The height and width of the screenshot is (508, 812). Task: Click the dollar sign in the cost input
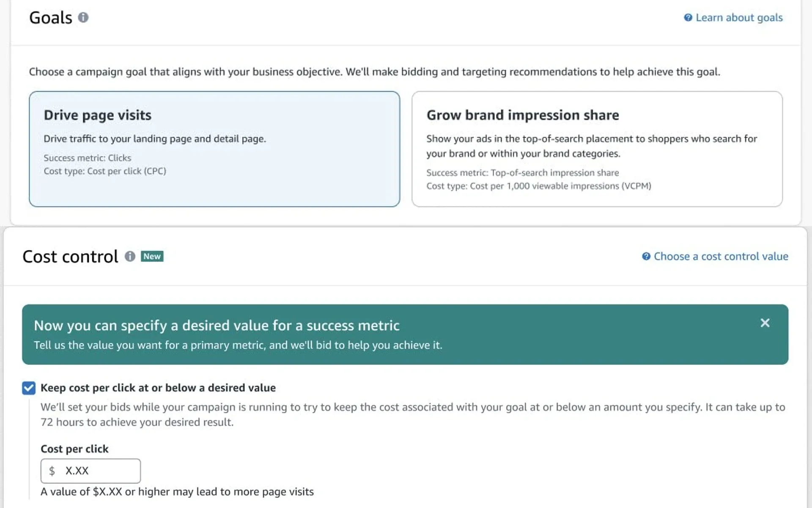tap(52, 471)
